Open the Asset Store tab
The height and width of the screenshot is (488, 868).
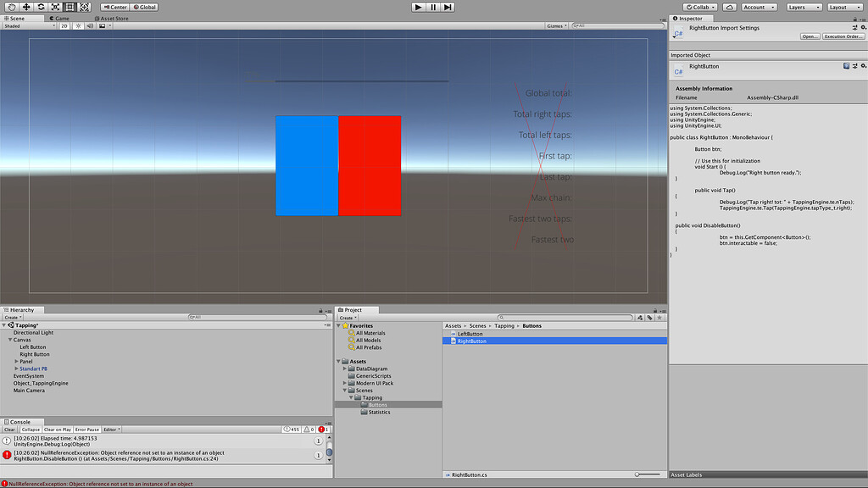click(x=114, y=18)
